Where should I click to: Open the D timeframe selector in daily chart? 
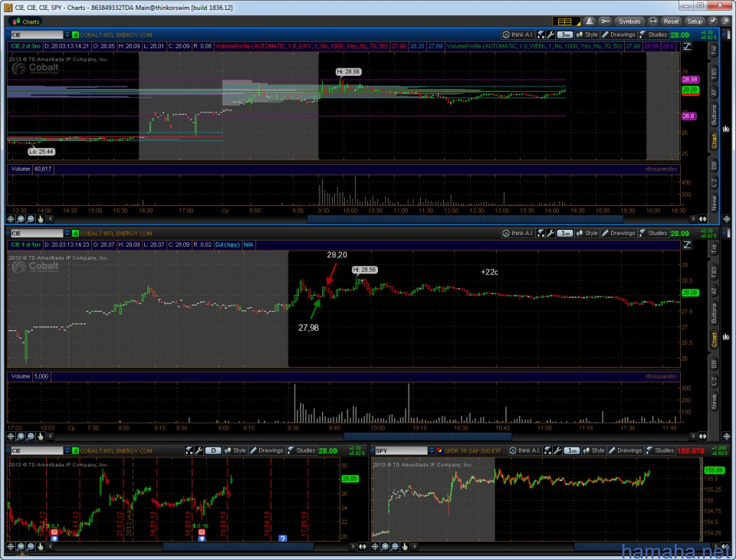[213, 450]
